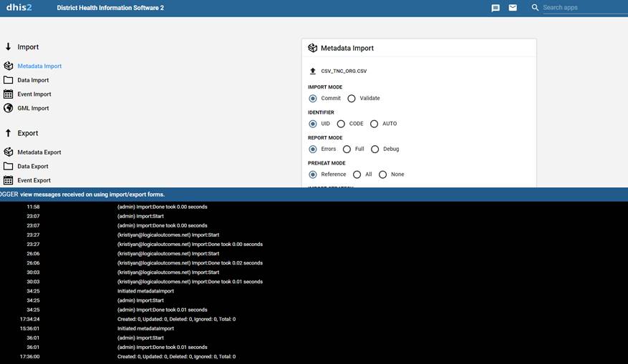Image resolution: width=628 pixels, height=364 pixels.
Task: Click the Metadata Import panel header icon
Action: [312, 48]
